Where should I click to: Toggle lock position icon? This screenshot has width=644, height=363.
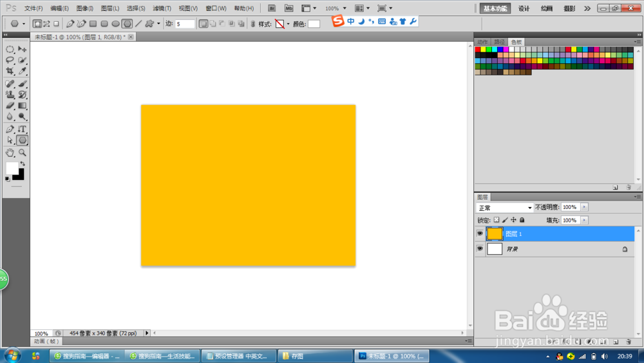coord(513,220)
